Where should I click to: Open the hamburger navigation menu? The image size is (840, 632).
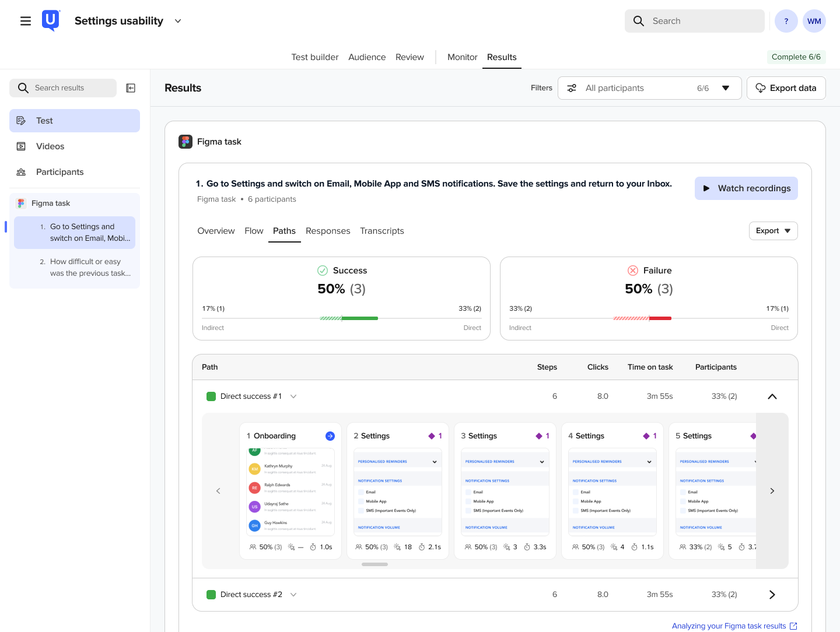26,21
